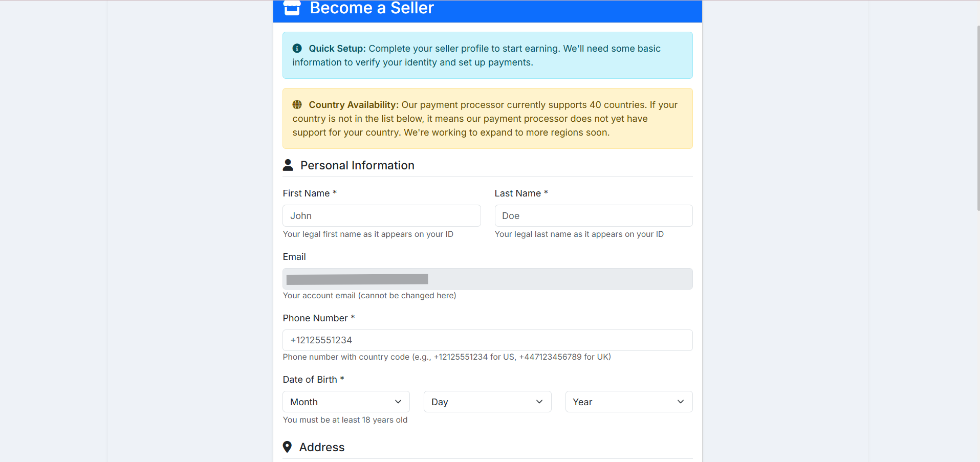
Task: Click the Phone Number input field
Action: pos(487,340)
